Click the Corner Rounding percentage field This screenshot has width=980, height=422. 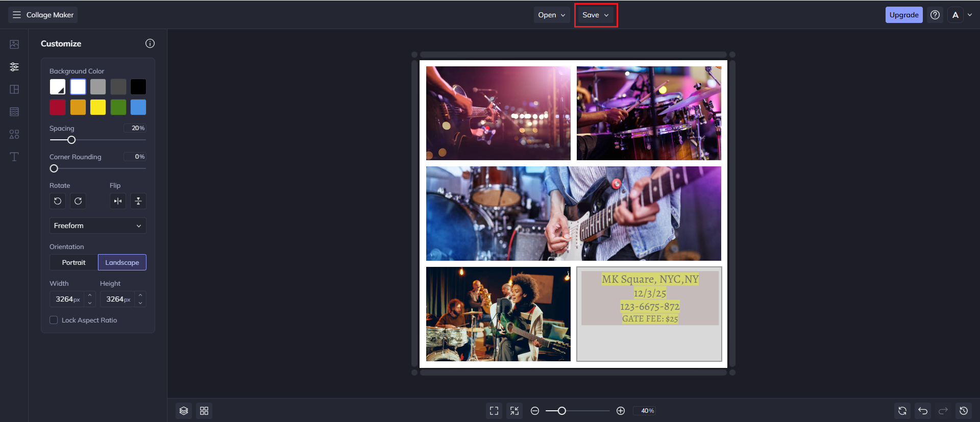pos(135,157)
